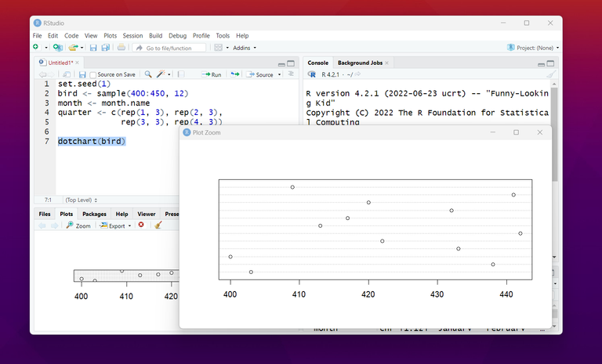This screenshot has height=364, width=602.
Task: Switch to the Packages tab
Action: click(94, 214)
